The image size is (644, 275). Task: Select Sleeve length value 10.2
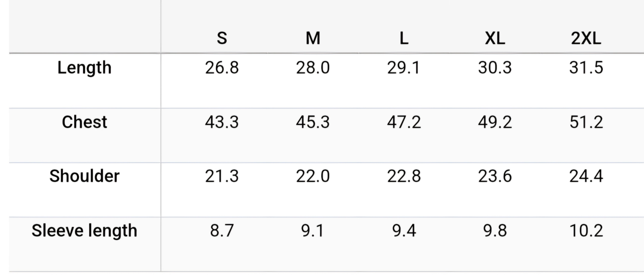pyautogui.click(x=586, y=231)
